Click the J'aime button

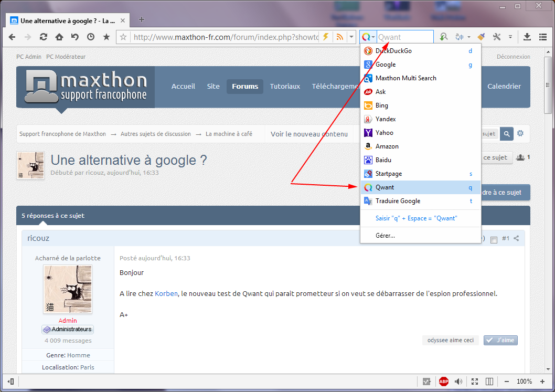500,340
